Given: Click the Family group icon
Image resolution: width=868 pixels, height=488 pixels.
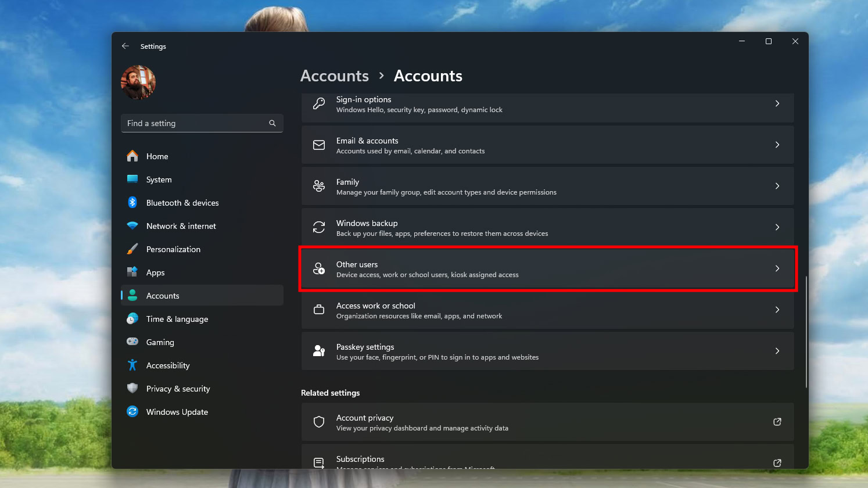Looking at the screenshot, I should click(319, 186).
